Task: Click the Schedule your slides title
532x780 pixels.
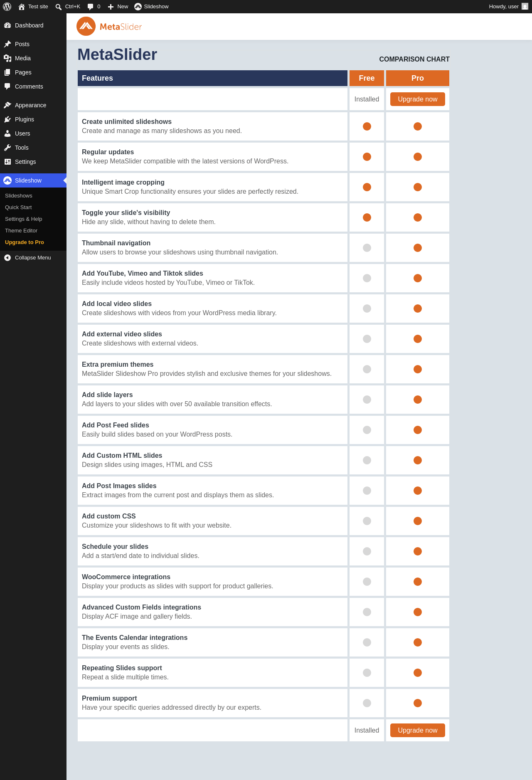Action: pyautogui.click(x=115, y=547)
